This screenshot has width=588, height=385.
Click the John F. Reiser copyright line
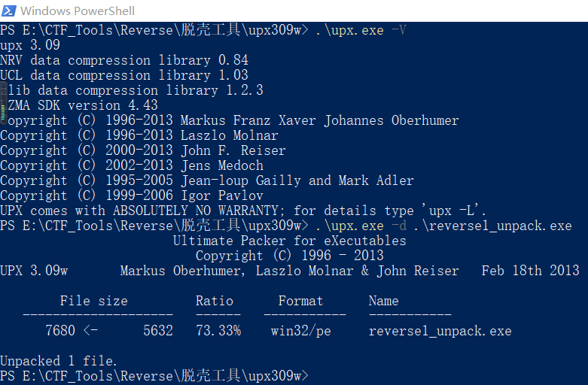tap(143, 150)
